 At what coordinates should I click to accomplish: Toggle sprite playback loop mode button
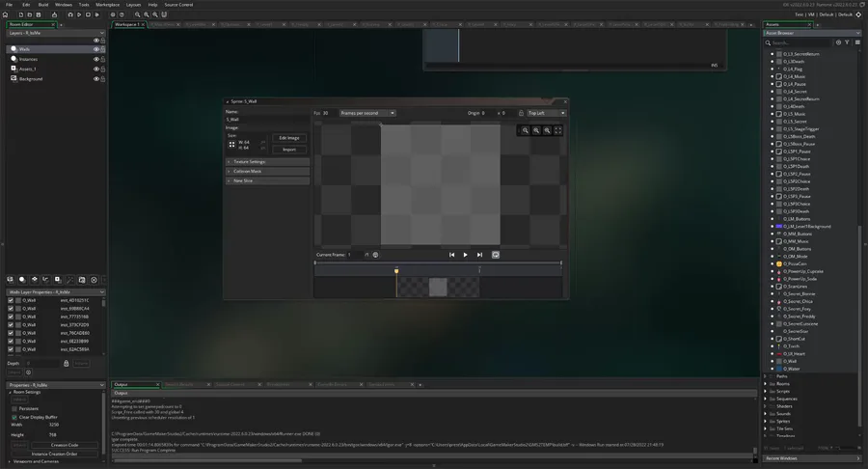tap(496, 255)
